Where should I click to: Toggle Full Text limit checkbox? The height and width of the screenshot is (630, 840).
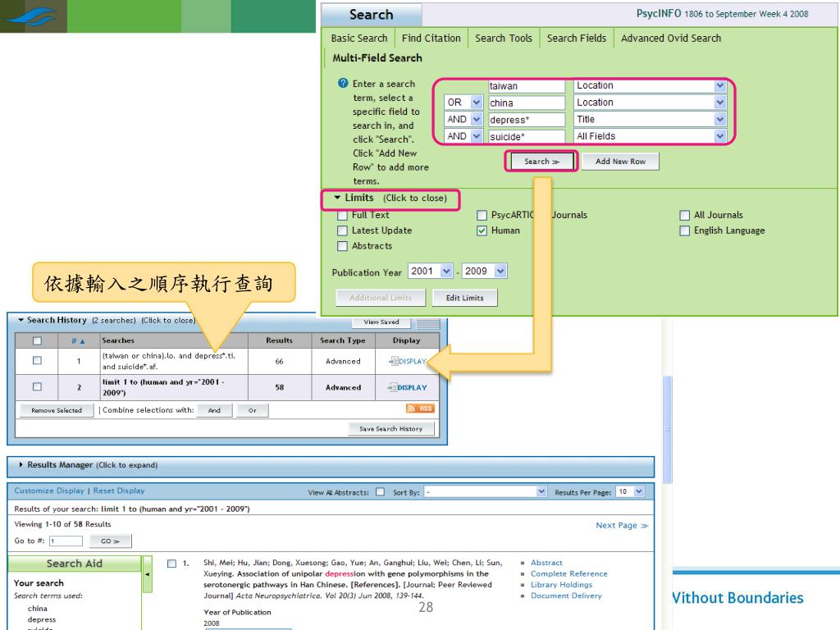(342, 216)
